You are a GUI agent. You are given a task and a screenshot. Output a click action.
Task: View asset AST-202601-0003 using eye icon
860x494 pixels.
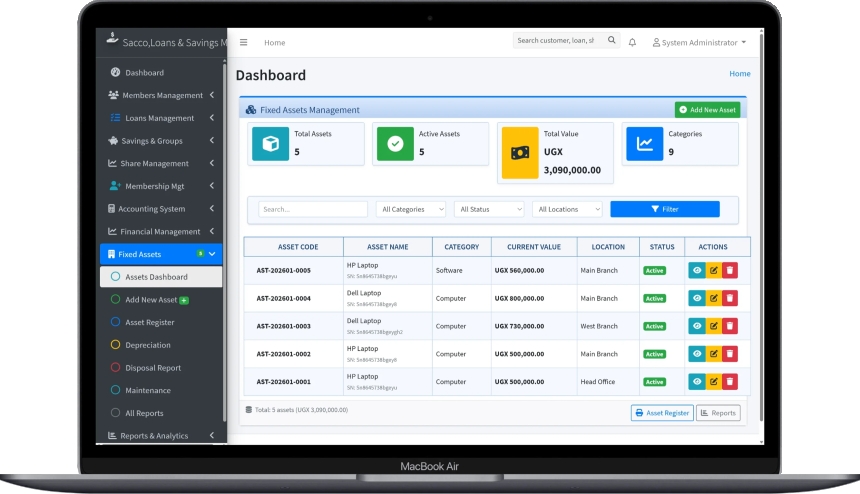click(x=697, y=326)
